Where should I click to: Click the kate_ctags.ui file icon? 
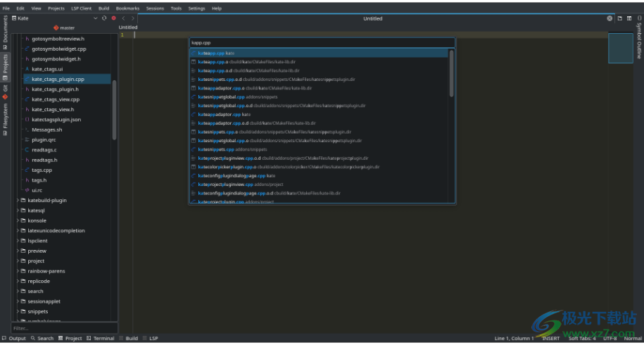coord(27,69)
